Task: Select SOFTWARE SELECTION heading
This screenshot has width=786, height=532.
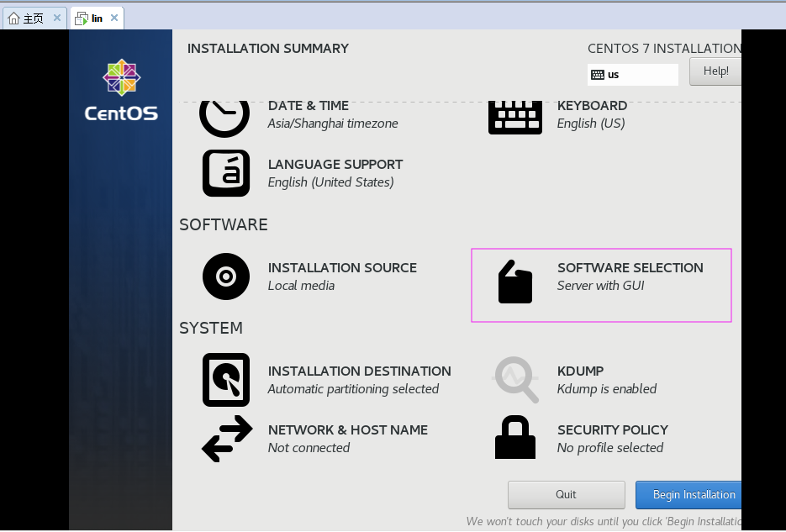Action: 630,267
